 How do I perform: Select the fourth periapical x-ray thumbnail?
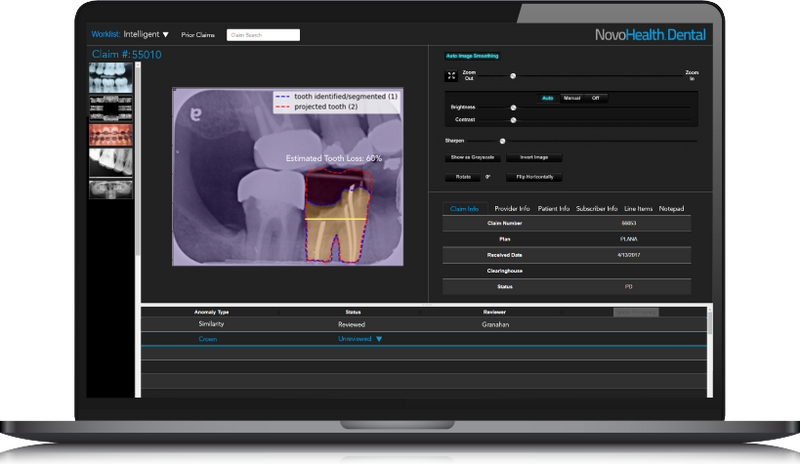111,162
